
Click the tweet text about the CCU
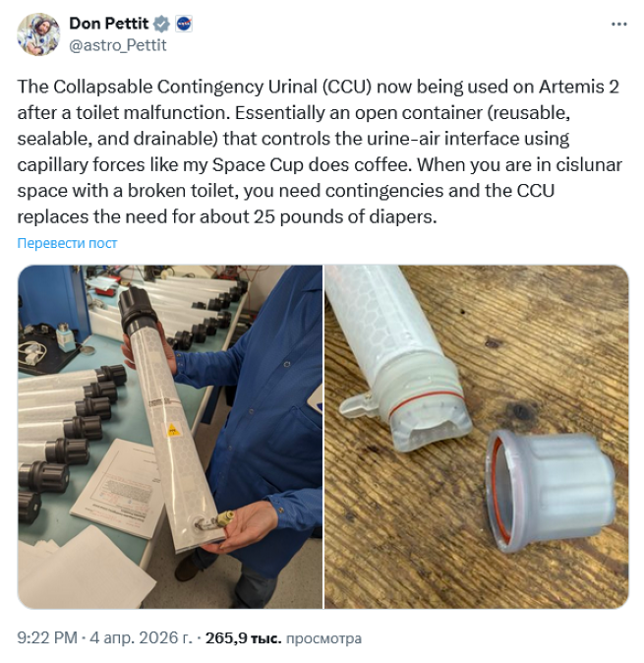click(x=320, y=151)
